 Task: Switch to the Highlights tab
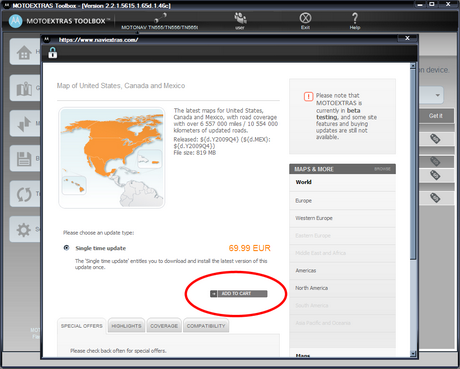pos(126,326)
